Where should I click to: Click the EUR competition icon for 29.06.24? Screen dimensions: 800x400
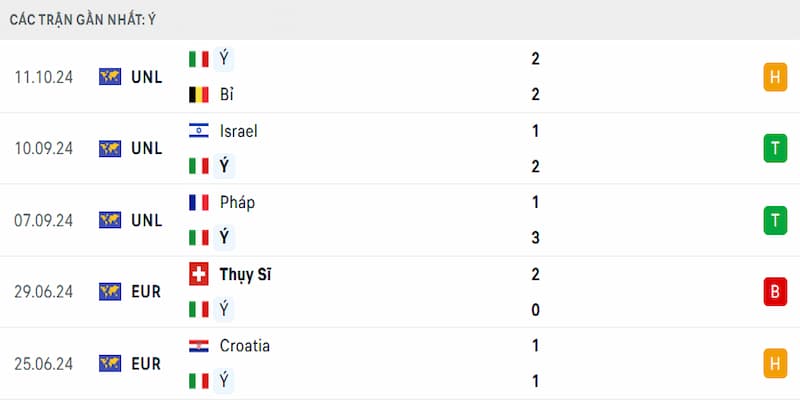tap(110, 292)
